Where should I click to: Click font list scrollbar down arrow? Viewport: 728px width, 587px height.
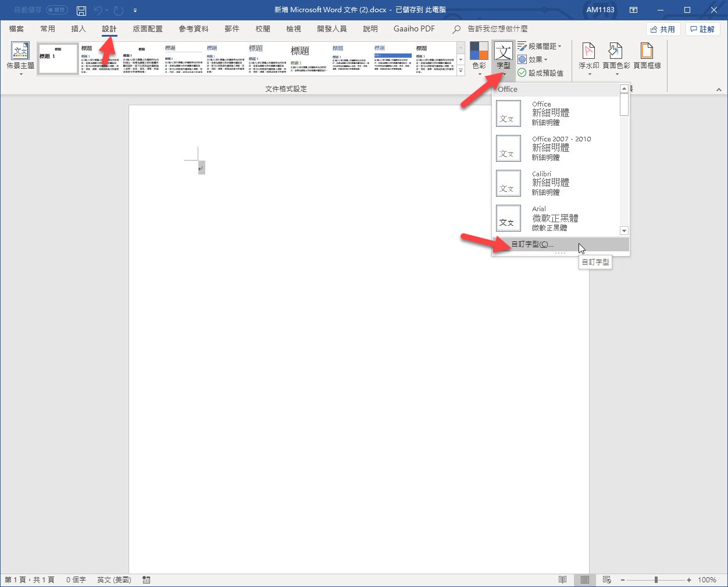point(624,231)
